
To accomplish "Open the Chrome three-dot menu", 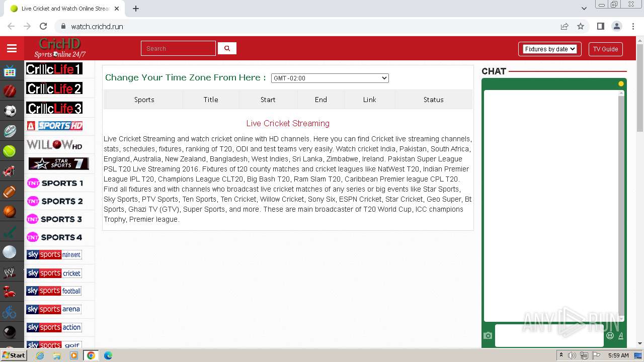I will (x=632, y=26).
